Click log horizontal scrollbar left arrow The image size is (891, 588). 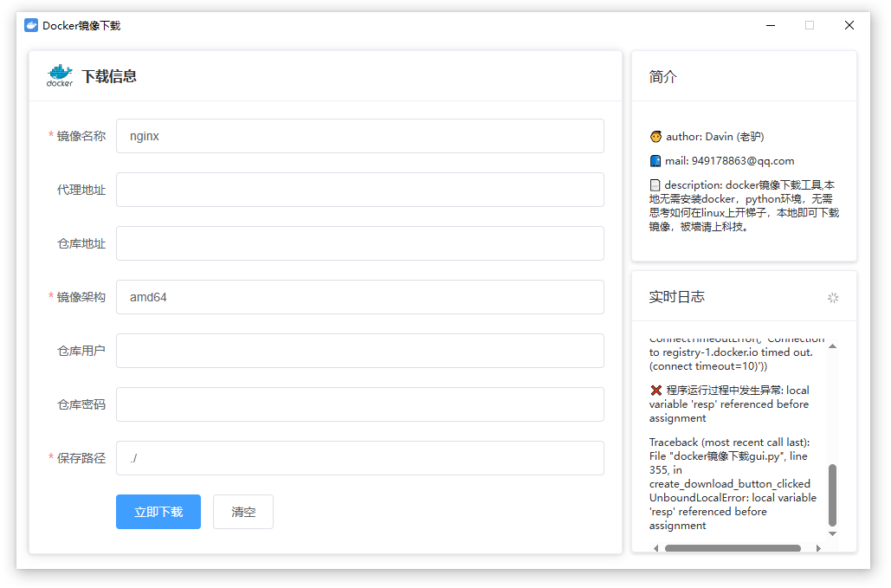[655, 548]
